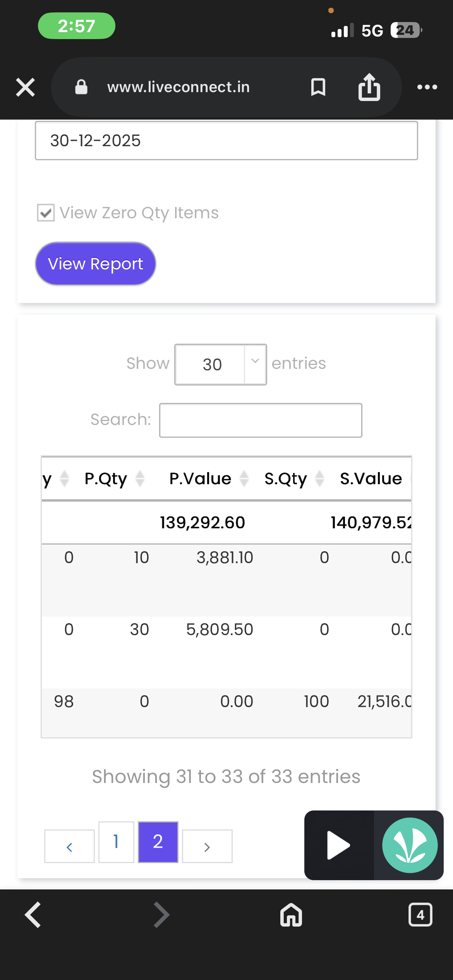This screenshot has height=980, width=453.
Task: Go to browser home icon
Action: tap(291, 915)
